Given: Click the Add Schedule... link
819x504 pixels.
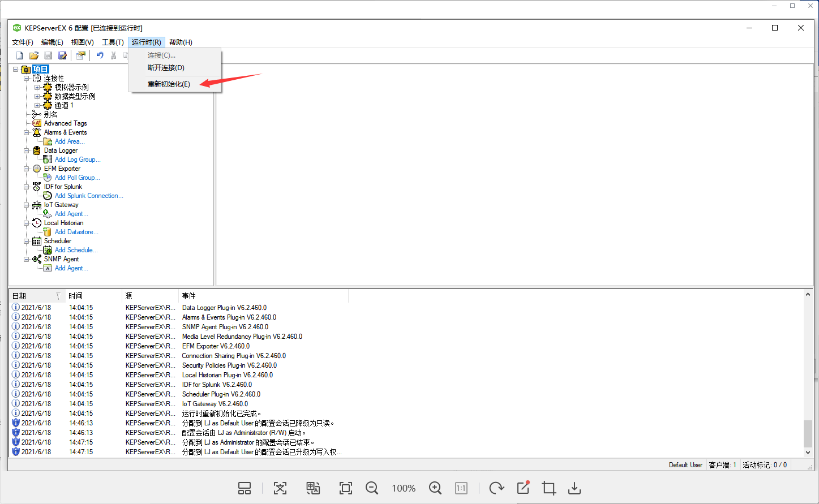Looking at the screenshot, I should click(76, 250).
